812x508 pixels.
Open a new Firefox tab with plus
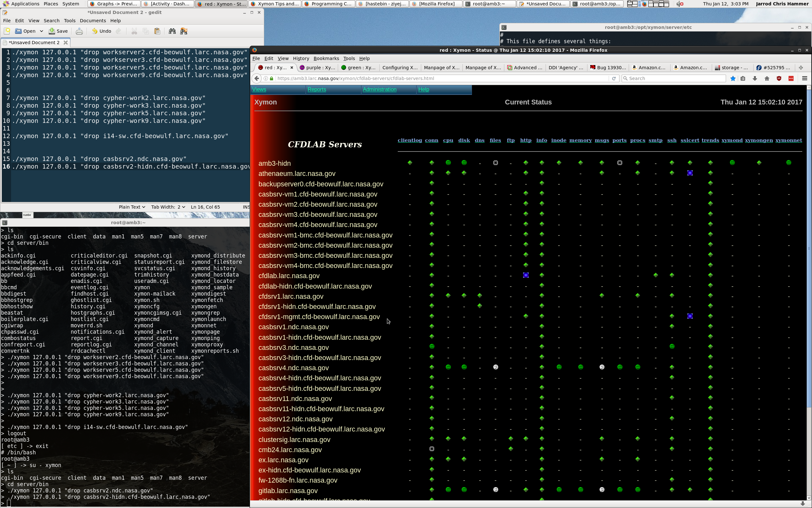tap(801, 68)
